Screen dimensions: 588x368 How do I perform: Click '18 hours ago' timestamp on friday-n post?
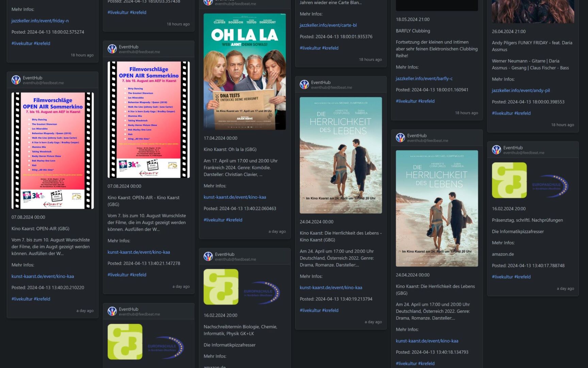tap(82, 55)
